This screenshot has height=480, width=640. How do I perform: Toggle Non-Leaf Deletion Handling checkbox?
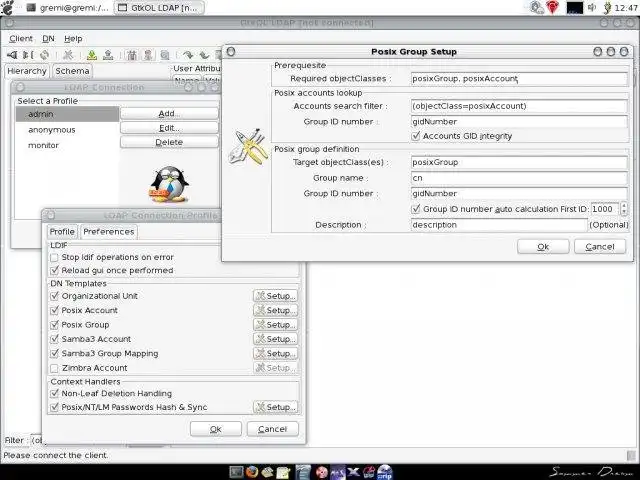click(54, 393)
